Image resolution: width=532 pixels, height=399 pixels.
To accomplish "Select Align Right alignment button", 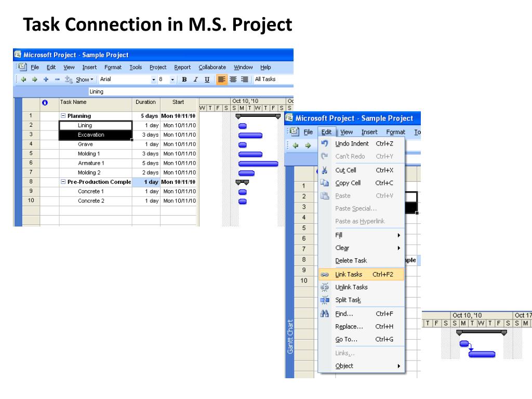I will (x=244, y=79).
